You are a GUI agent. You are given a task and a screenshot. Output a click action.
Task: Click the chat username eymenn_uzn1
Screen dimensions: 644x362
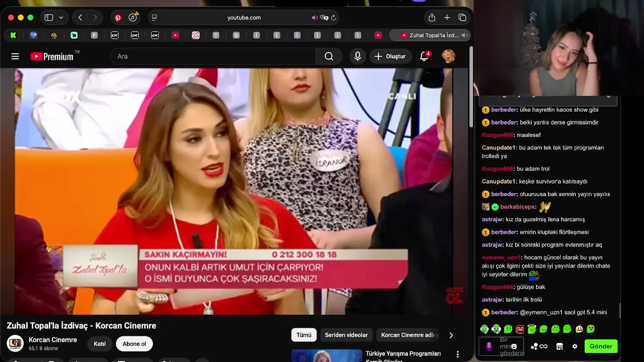pyautogui.click(x=501, y=257)
